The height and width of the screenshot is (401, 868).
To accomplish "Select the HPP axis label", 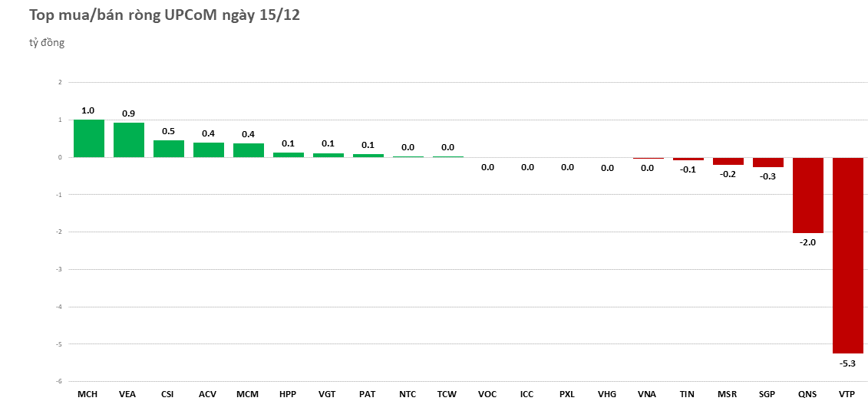I will click(288, 394).
